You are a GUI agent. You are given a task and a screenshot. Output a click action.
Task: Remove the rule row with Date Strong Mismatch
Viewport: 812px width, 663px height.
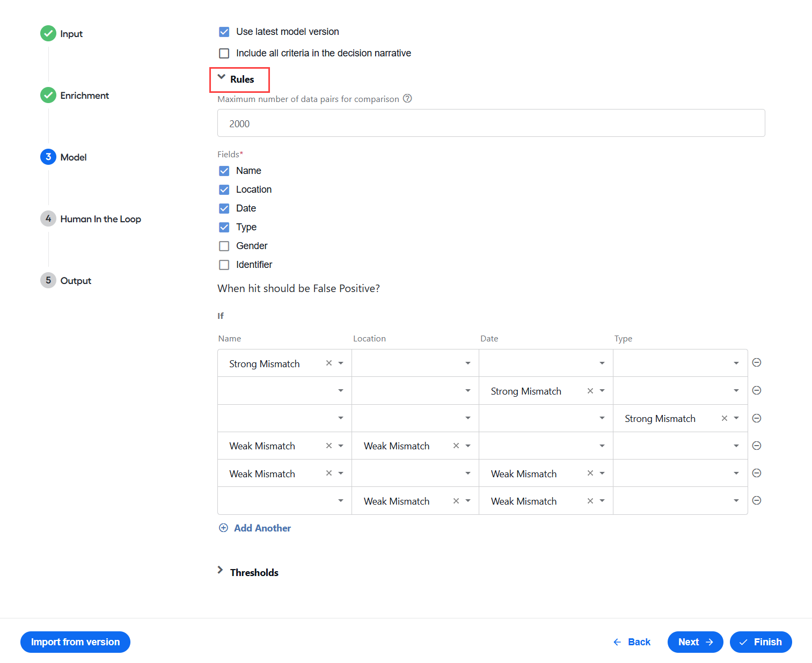(757, 390)
